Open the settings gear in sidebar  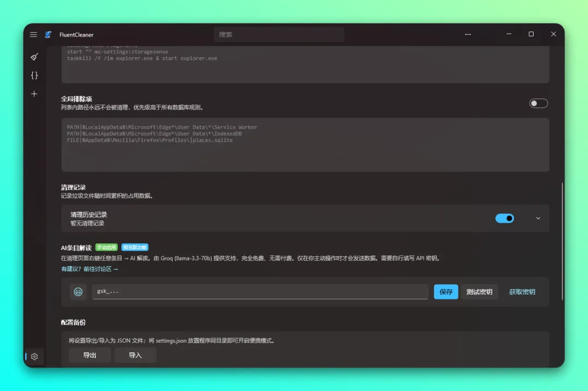coord(34,357)
